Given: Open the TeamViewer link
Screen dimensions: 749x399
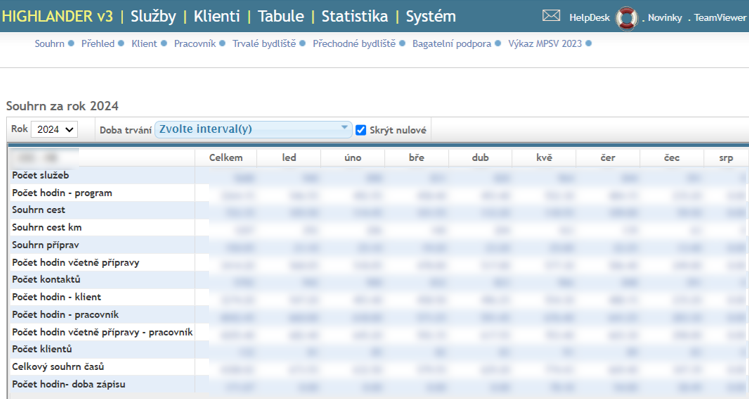Looking at the screenshot, I should (720, 18).
